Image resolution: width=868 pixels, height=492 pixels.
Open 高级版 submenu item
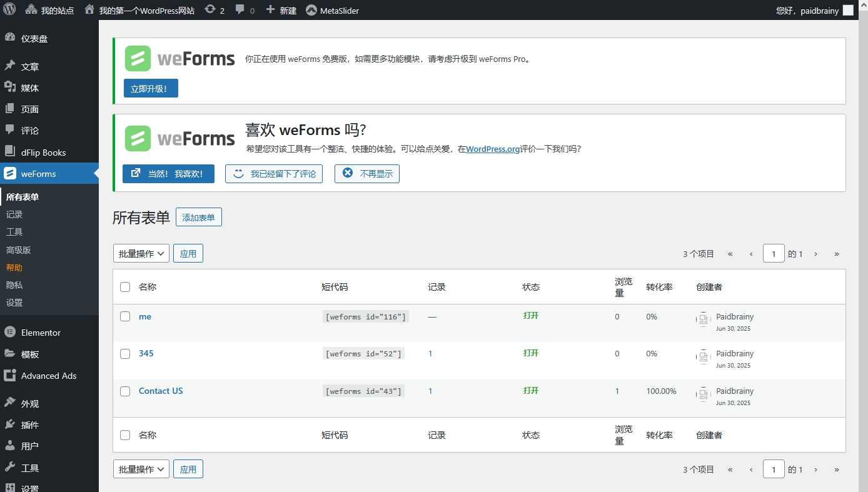tap(18, 249)
